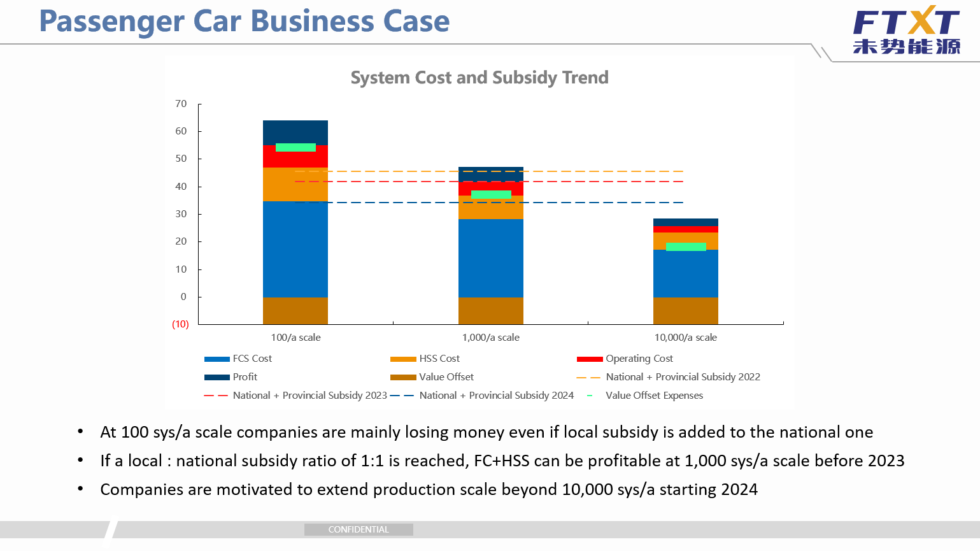Click the green Value Offset Expenses marker on 100/a bar
This screenshot has height=551, width=980.
pyautogui.click(x=295, y=147)
